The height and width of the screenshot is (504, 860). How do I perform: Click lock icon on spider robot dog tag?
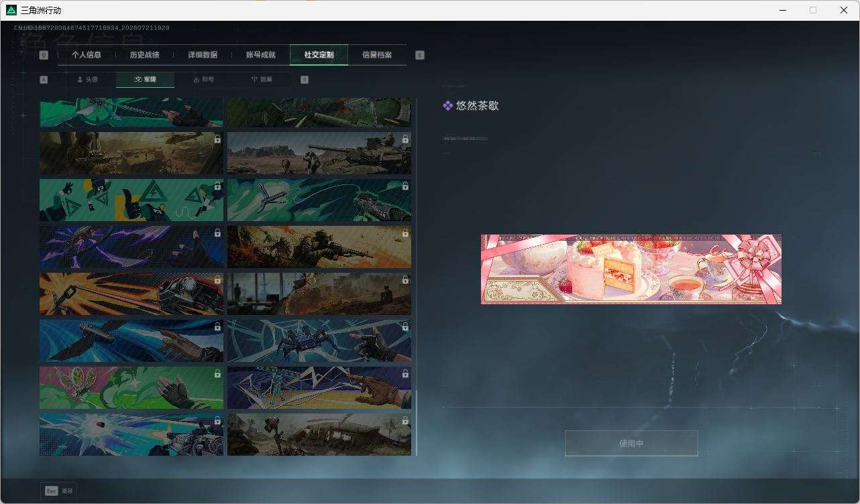[x=405, y=327]
